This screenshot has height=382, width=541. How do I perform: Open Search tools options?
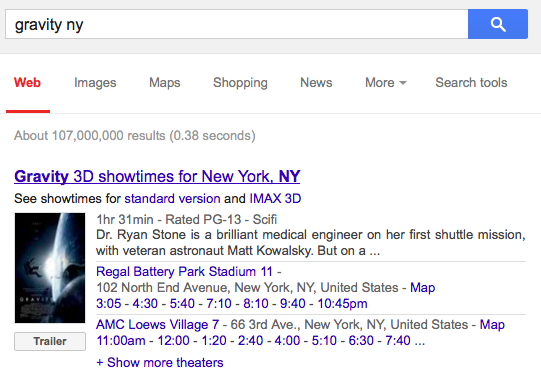471,83
